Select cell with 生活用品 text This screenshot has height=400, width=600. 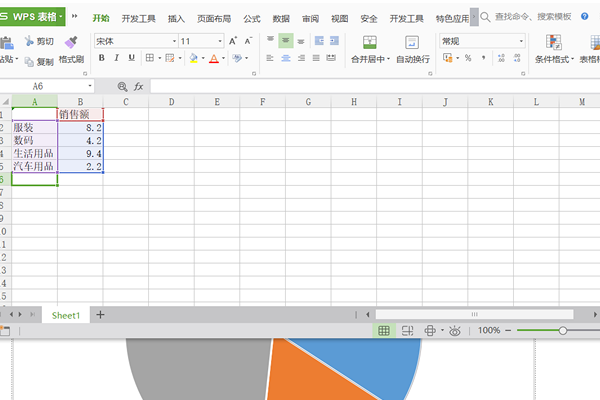(x=34, y=153)
